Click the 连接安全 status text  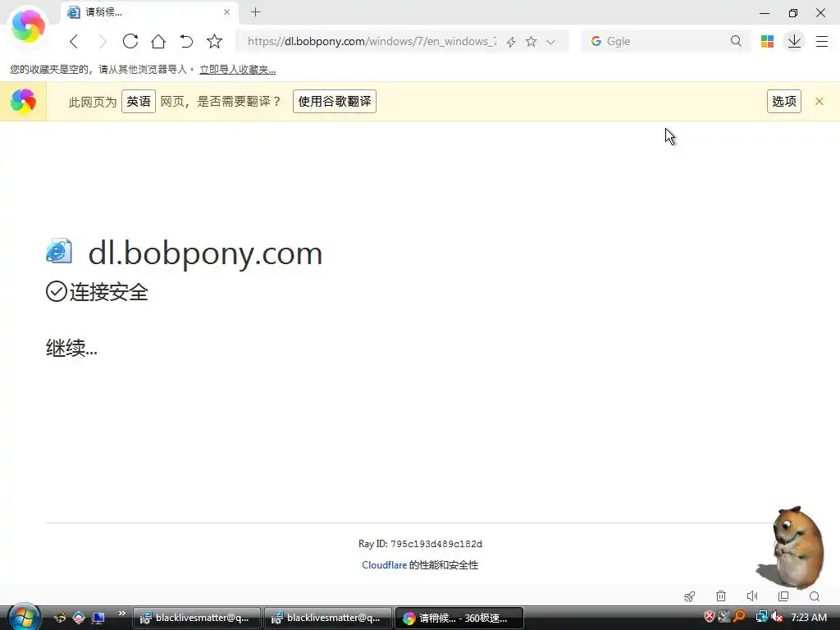pyautogui.click(x=109, y=292)
